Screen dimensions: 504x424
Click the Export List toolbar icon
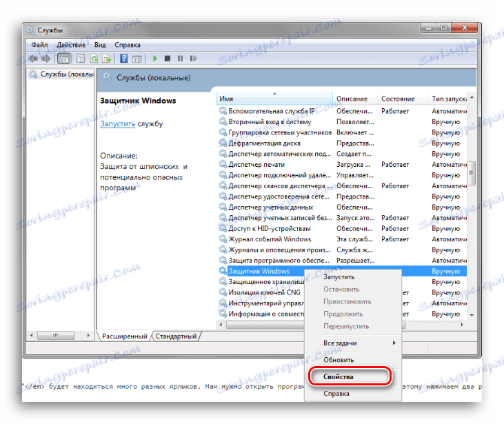107,59
